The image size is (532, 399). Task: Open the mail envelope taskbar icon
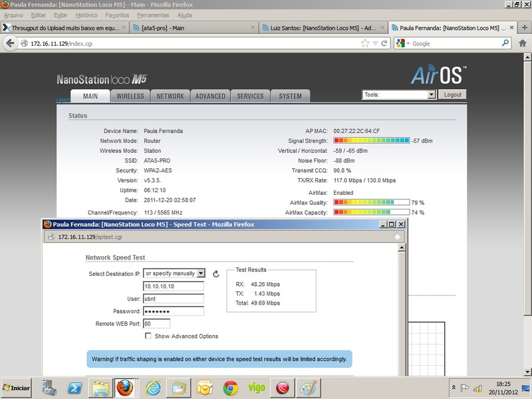click(204, 388)
